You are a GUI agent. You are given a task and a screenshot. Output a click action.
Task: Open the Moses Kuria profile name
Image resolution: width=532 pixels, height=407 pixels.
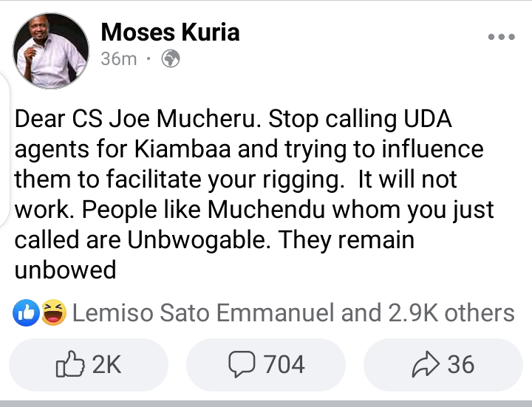tap(170, 32)
